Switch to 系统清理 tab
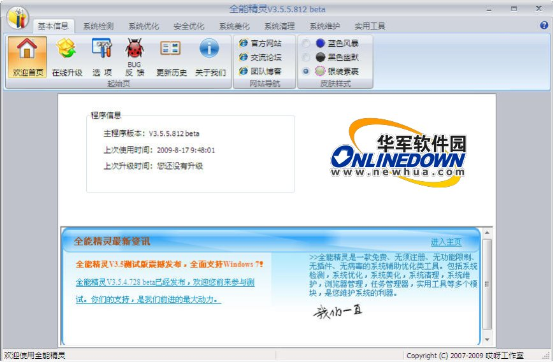This screenshot has width=554, height=362. coord(279,26)
